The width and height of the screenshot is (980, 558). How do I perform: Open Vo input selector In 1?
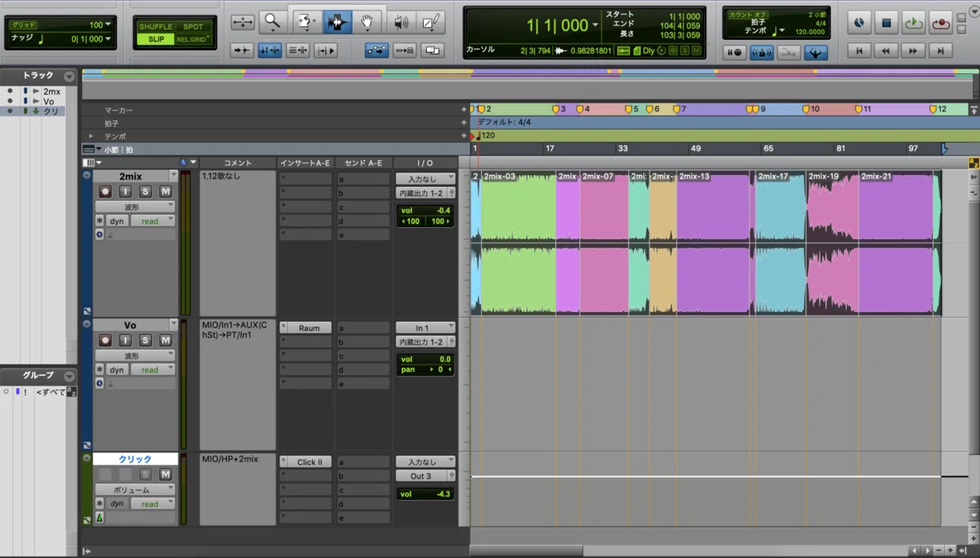pos(425,328)
